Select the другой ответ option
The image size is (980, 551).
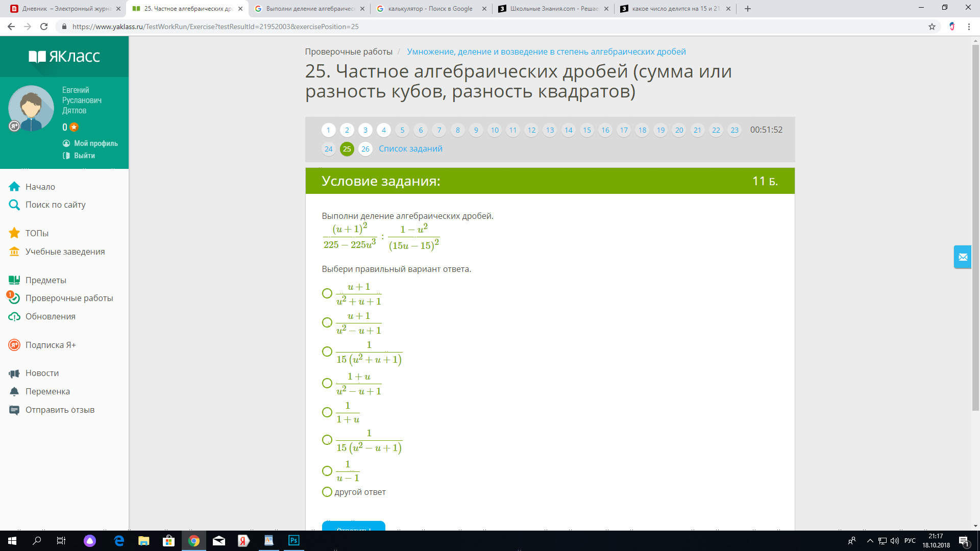(327, 492)
